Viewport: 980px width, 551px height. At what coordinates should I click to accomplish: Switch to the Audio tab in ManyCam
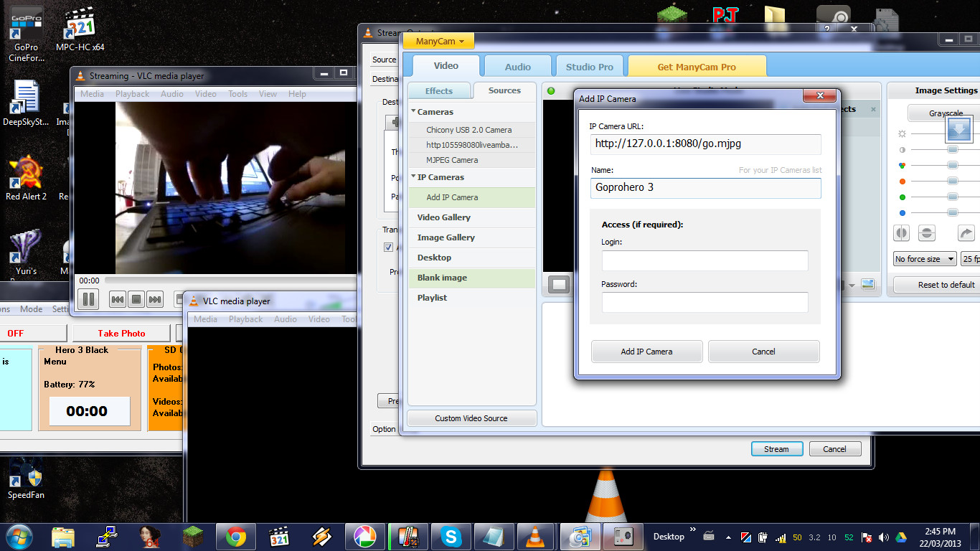pos(517,67)
